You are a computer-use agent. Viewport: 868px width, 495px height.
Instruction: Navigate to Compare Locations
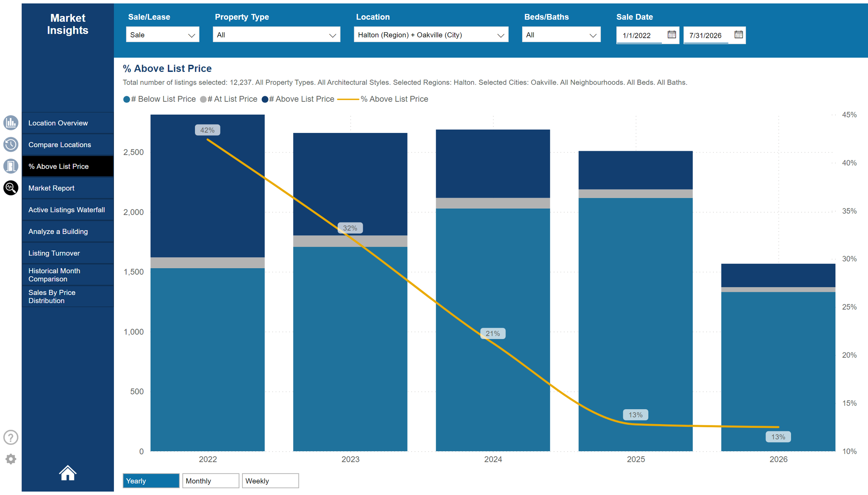click(x=68, y=144)
